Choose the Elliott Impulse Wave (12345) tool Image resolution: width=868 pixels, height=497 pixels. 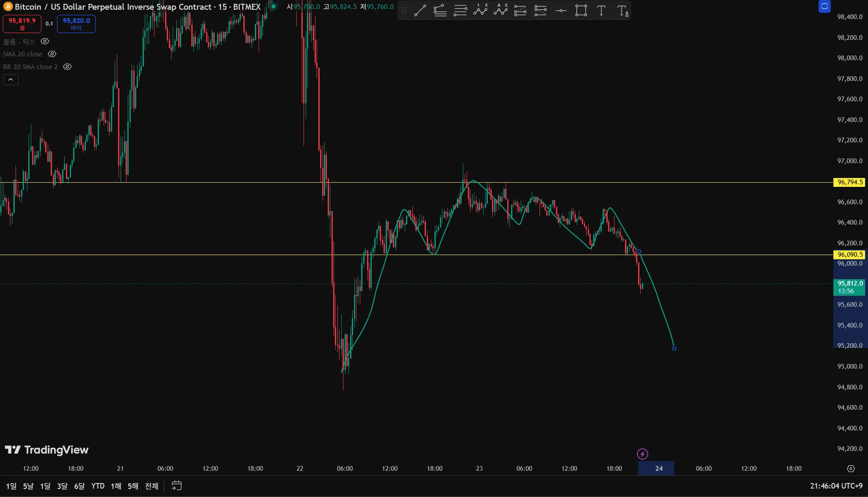(480, 10)
